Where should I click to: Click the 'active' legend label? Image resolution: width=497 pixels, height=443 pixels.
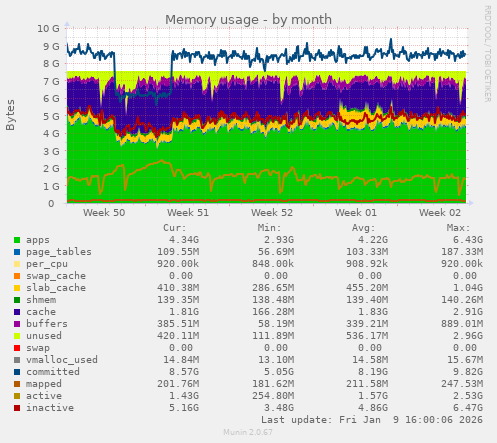point(44,396)
